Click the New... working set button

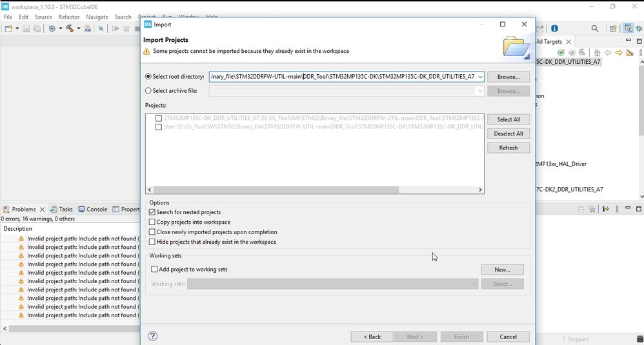[502, 270]
